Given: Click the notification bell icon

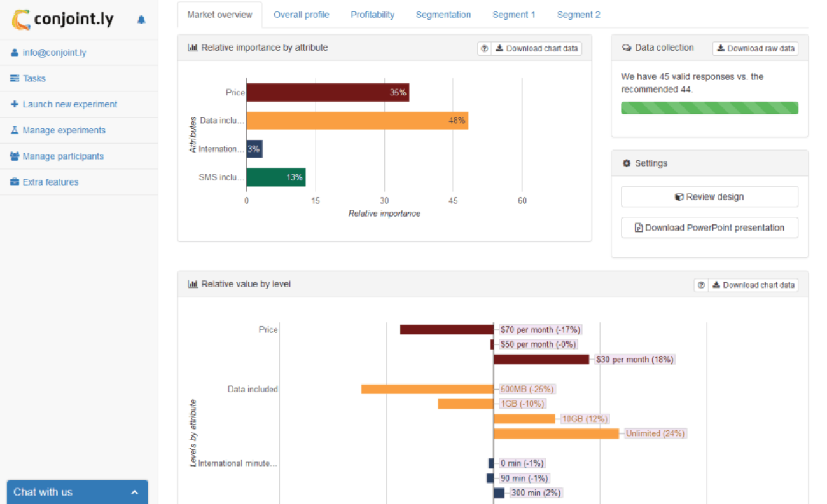Looking at the screenshot, I should click(x=141, y=20).
